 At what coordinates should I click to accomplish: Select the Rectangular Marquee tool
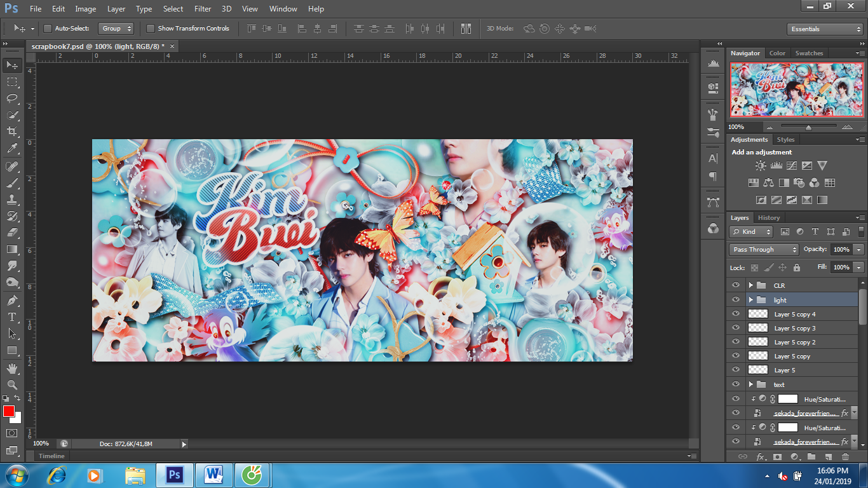click(x=12, y=81)
